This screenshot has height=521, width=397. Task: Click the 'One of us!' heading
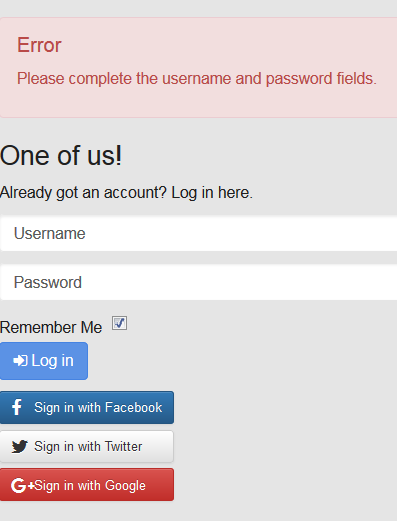61,156
